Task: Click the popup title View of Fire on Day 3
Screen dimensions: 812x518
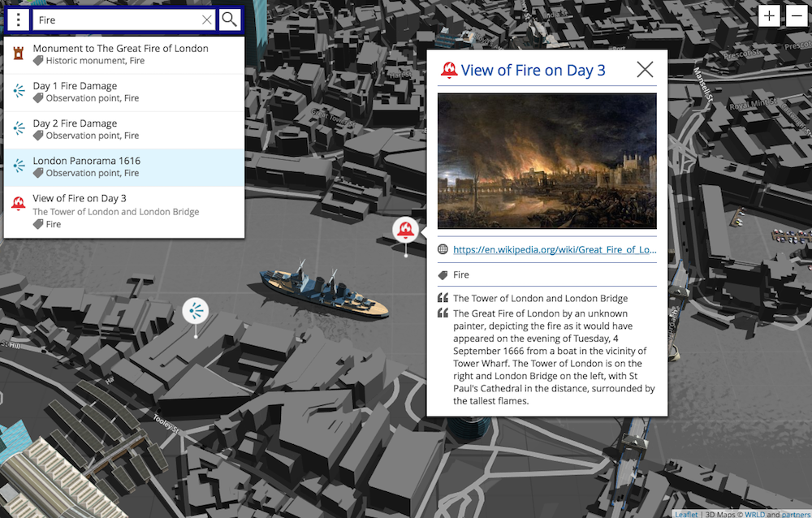Action: [x=533, y=70]
